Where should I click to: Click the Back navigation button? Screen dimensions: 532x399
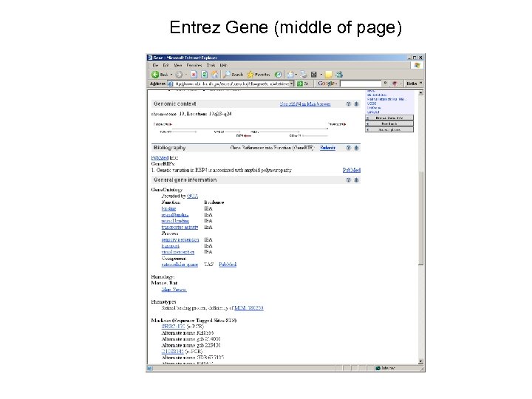tap(160, 75)
